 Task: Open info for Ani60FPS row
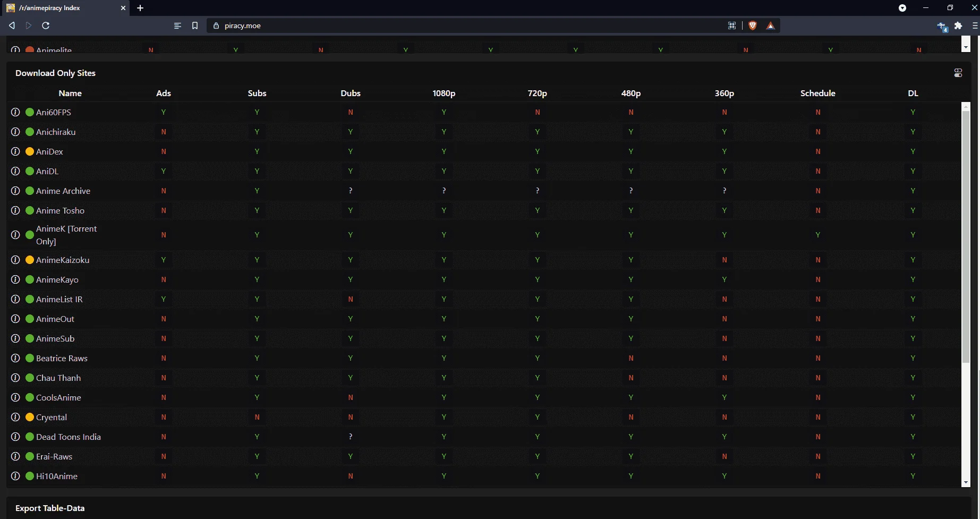point(15,112)
